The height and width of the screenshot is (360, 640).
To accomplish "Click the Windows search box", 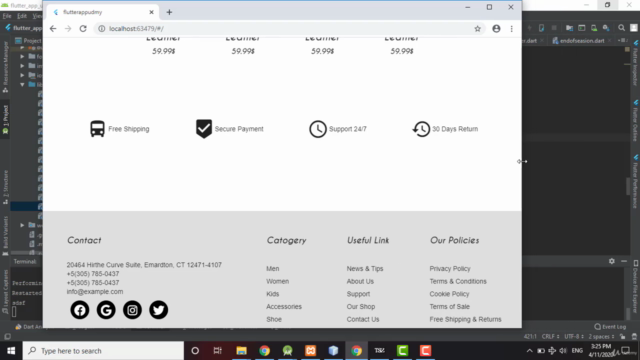I will 103,351.
